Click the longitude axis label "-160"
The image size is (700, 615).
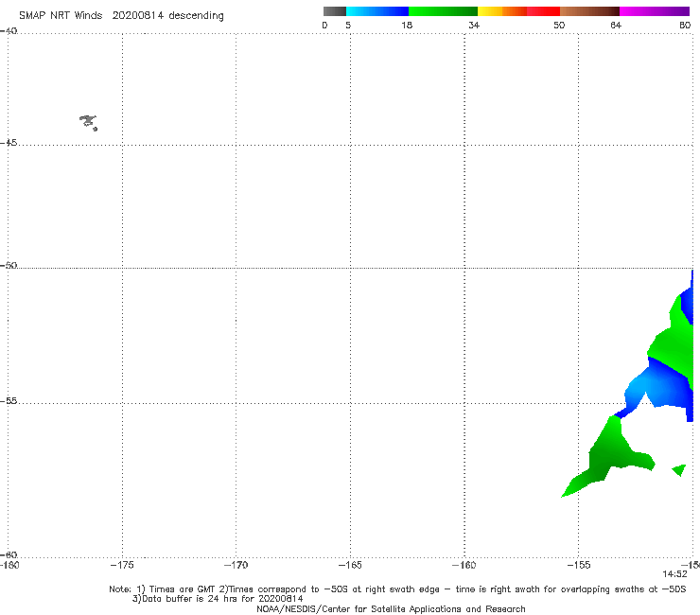pyautogui.click(x=464, y=565)
